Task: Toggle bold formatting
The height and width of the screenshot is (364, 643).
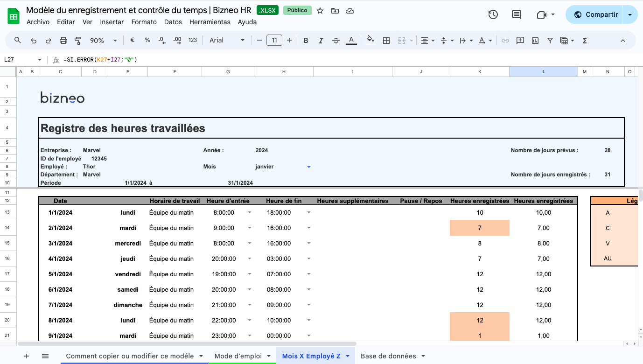Action: [306, 41]
